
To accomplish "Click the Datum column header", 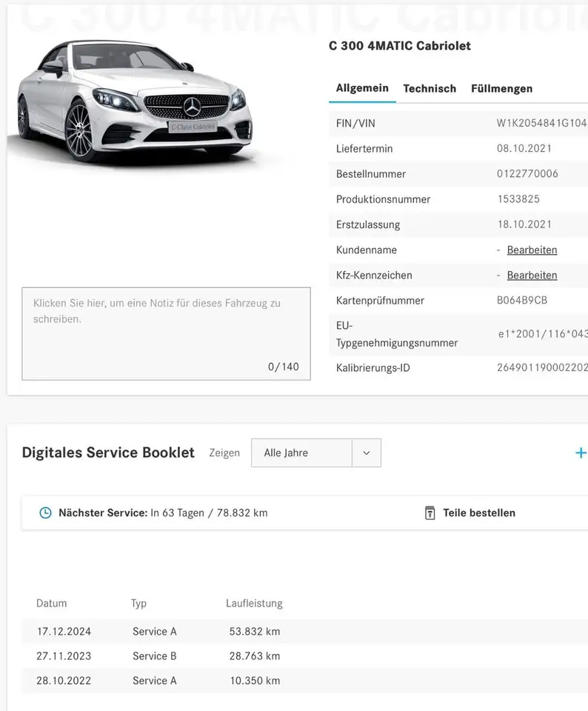I will coord(51,604).
